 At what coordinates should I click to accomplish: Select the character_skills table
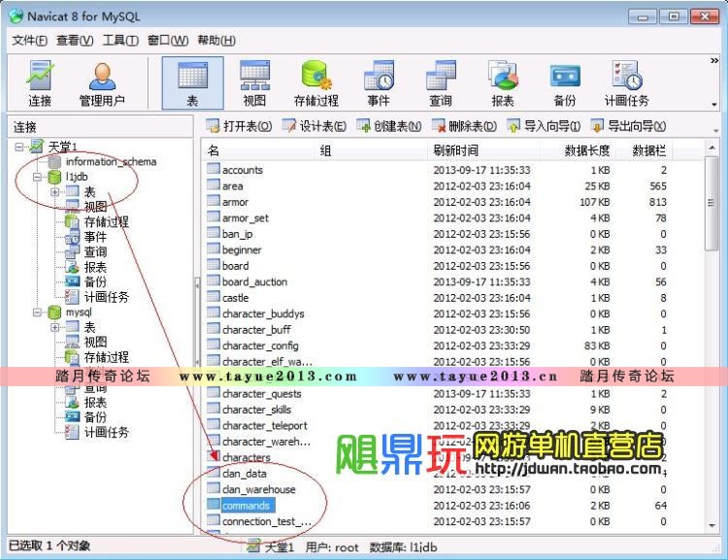coord(257,410)
